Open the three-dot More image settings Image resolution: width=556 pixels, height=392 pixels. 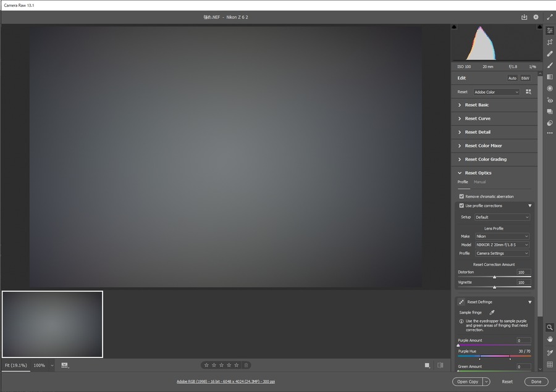click(x=550, y=133)
